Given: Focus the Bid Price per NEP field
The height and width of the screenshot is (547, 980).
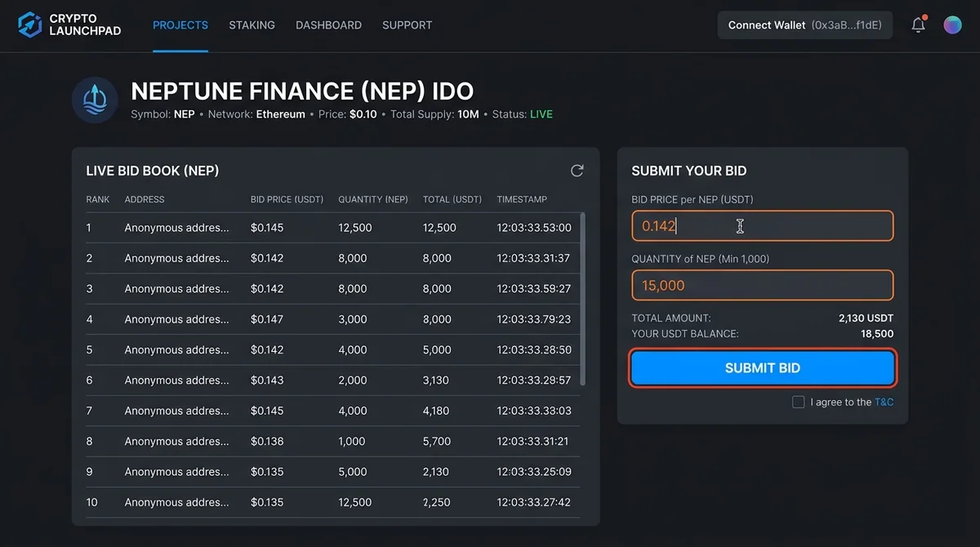Looking at the screenshot, I should pyautogui.click(x=763, y=226).
